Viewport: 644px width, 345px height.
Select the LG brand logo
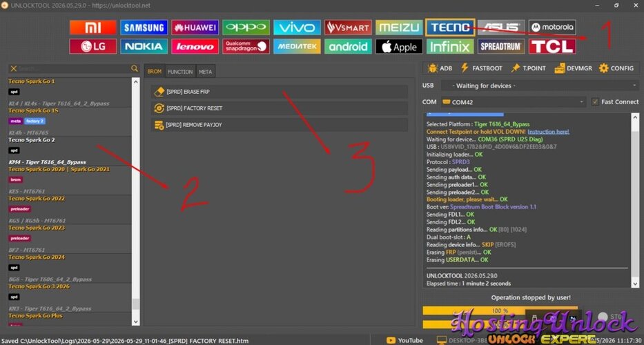(92, 46)
